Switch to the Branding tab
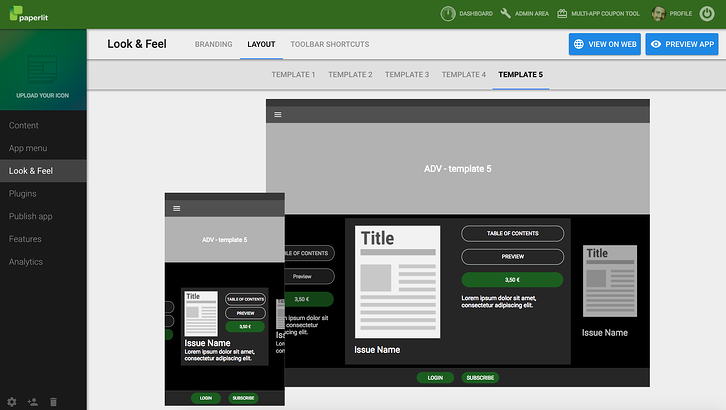726x410 pixels. 213,44
